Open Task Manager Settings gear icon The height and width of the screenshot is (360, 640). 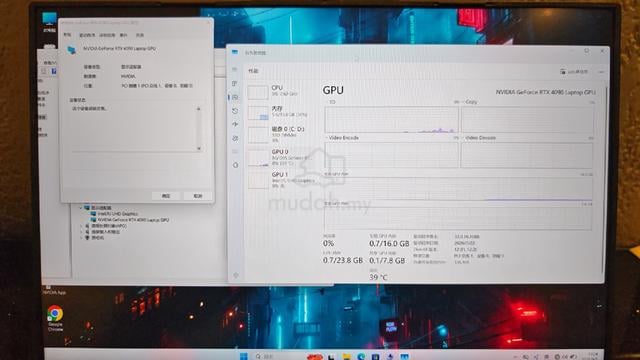(x=236, y=275)
